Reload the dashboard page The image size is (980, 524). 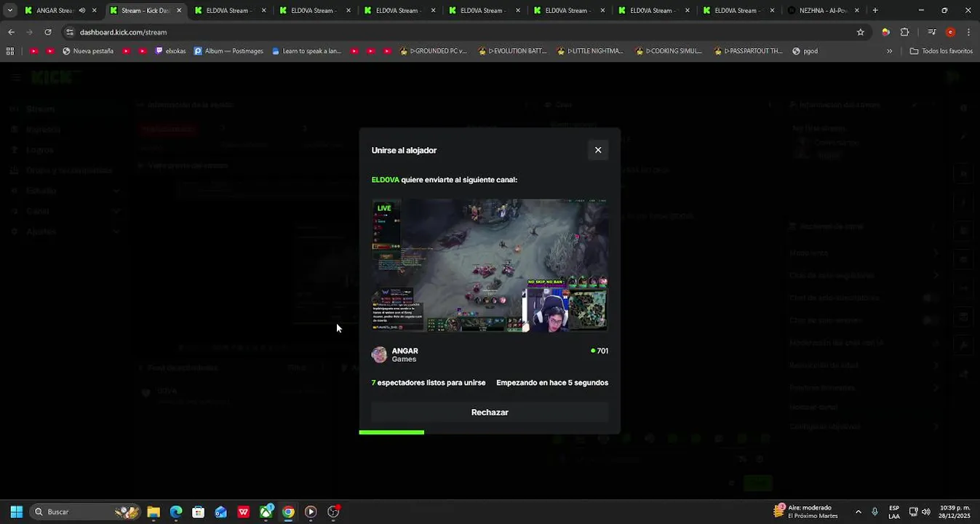click(48, 32)
